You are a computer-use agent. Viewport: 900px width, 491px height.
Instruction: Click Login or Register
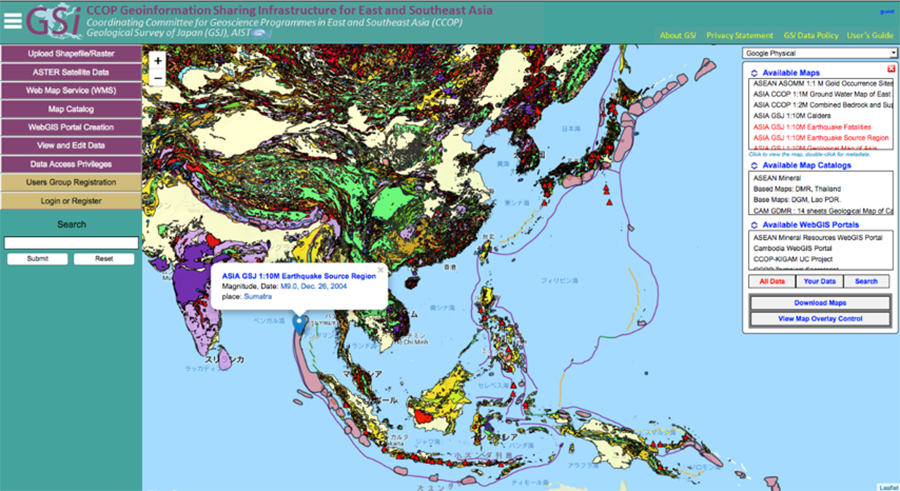click(x=71, y=201)
